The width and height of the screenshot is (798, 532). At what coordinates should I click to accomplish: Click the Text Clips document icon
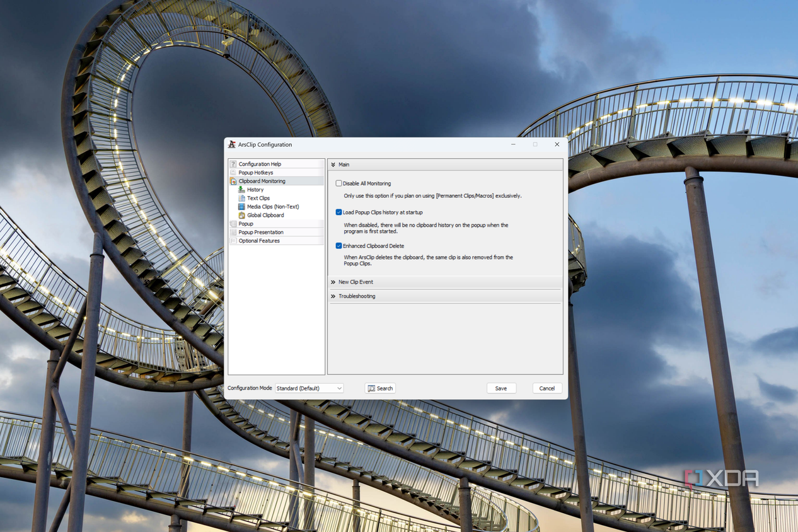tap(241, 198)
